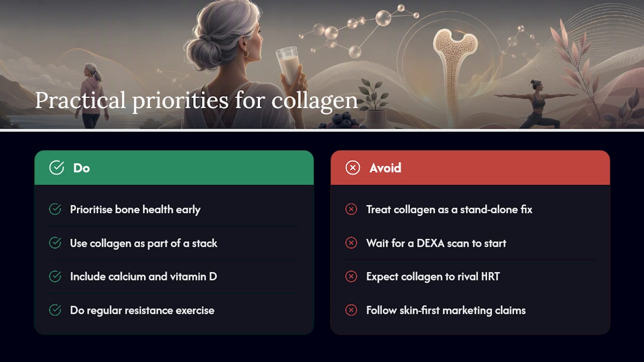Select the text Follow skin-first marketing claims
This screenshot has width=644, height=362.
coord(446,310)
